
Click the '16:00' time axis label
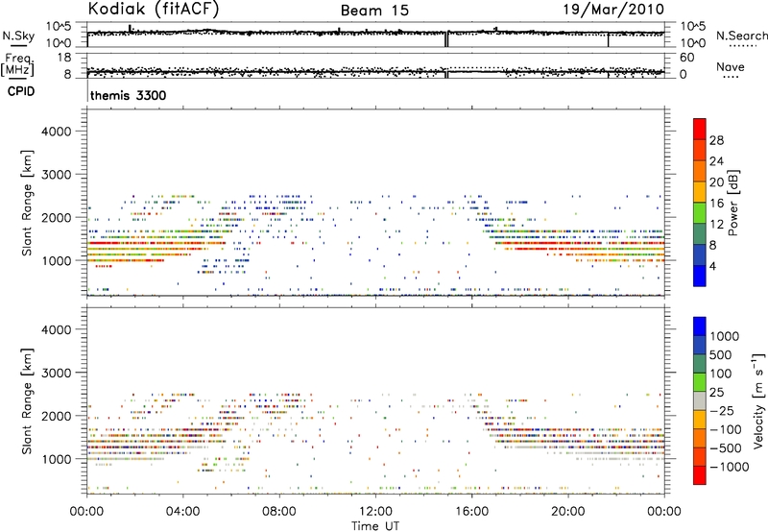471,512
